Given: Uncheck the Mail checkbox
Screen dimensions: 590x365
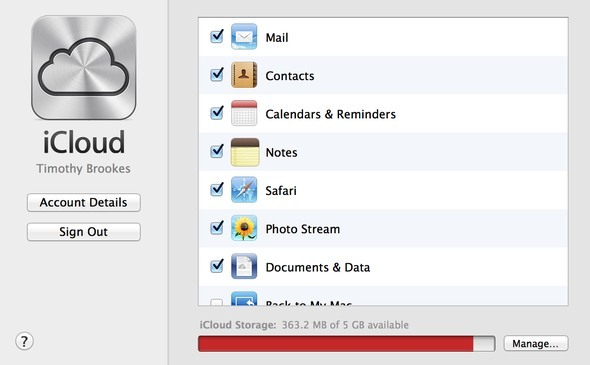Looking at the screenshot, I should pyautogui.click(x=217, y=36).
